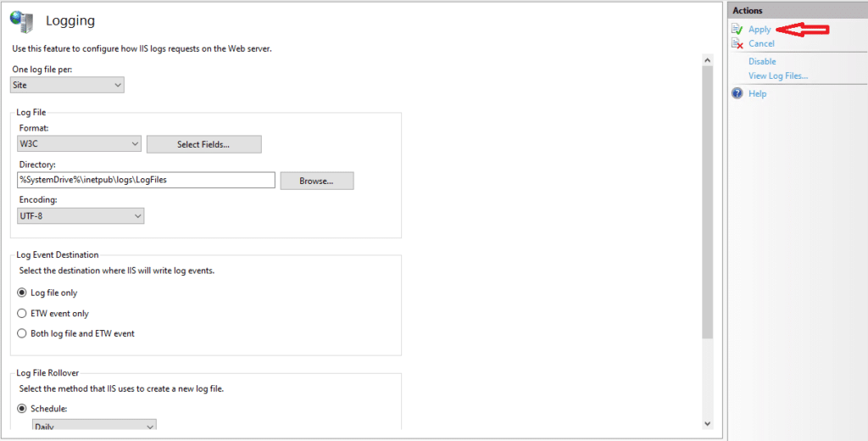Click the log Directory path field
This screenshot has height=441, width=868.
[146, 180]
